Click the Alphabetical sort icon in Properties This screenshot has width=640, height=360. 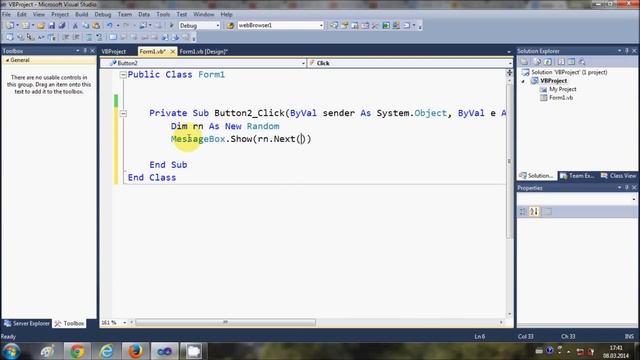(534, 211)
